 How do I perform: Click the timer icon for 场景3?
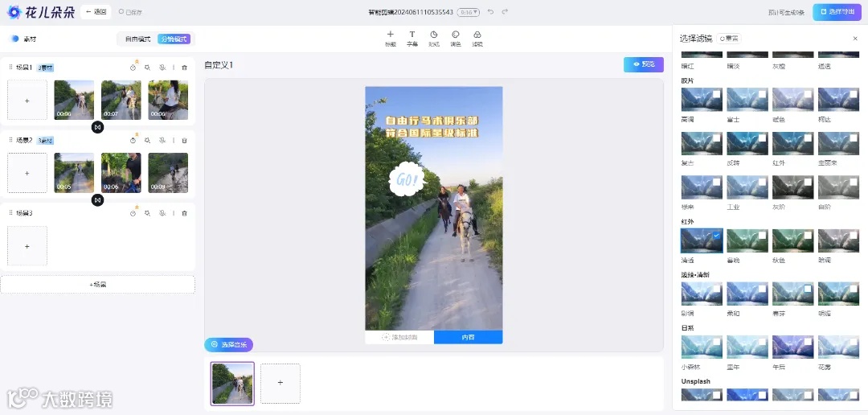(x=133, y=213)
